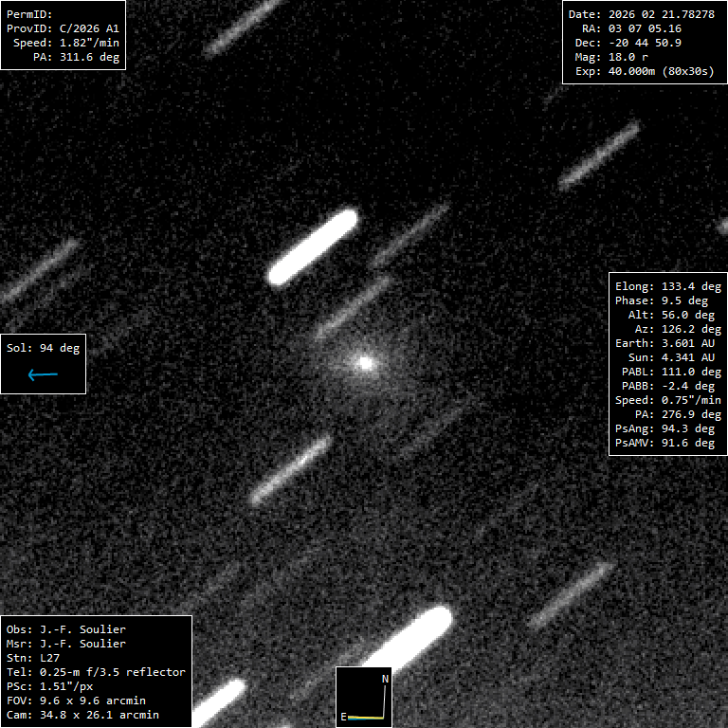728x728 pixels.
Task: Click the blue Sun direction arrow
Action: 43,375
